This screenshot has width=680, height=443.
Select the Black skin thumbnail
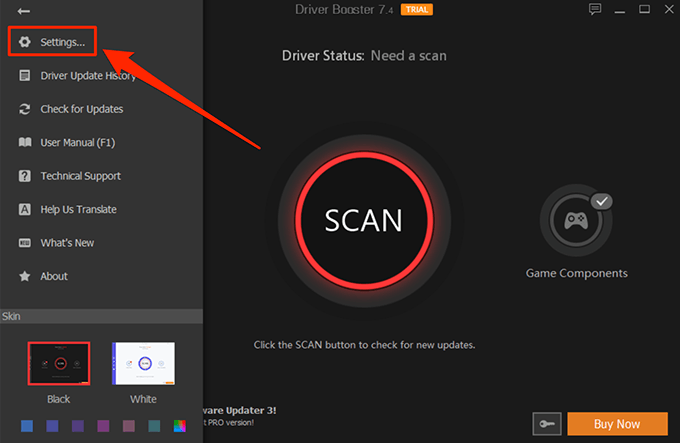click(x=59, y=363)
